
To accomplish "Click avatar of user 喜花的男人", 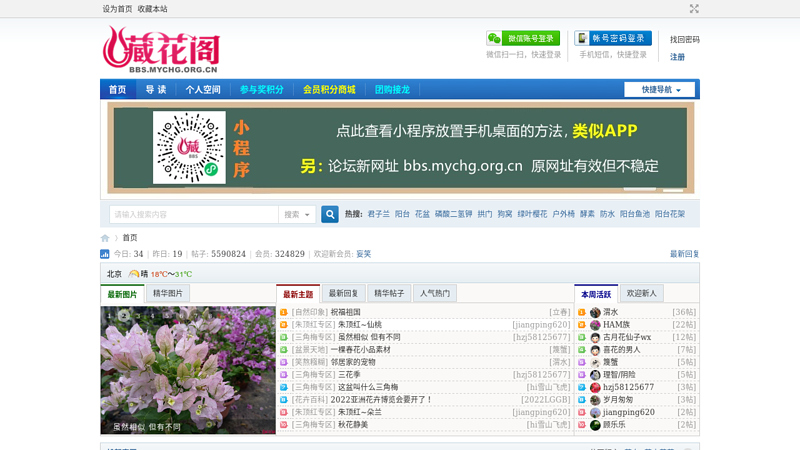I will 595,350.
